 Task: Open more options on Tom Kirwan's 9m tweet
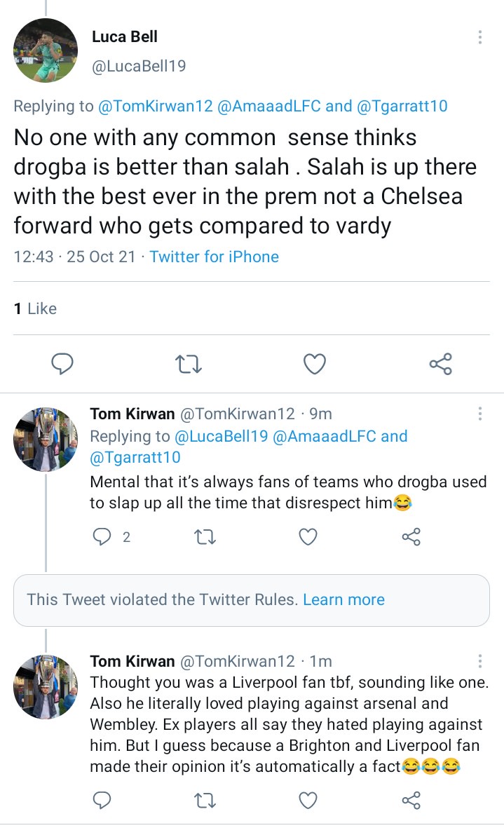(x=480, y=414)
